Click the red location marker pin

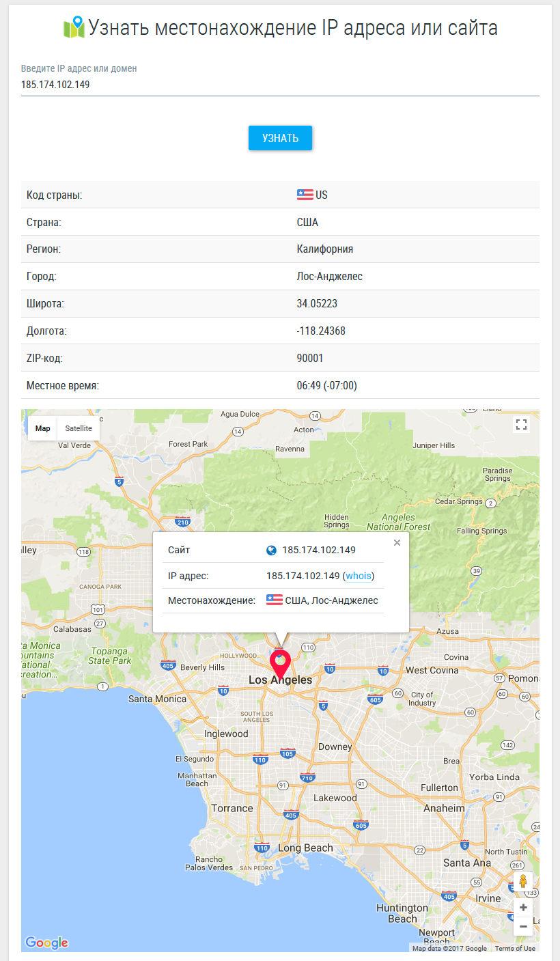point(280,663)
